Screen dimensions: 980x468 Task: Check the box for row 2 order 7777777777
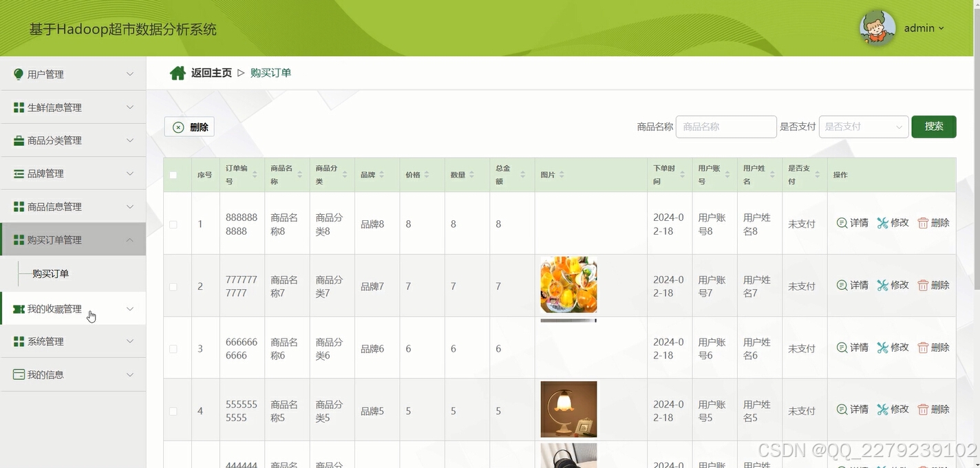pos(173,286)
